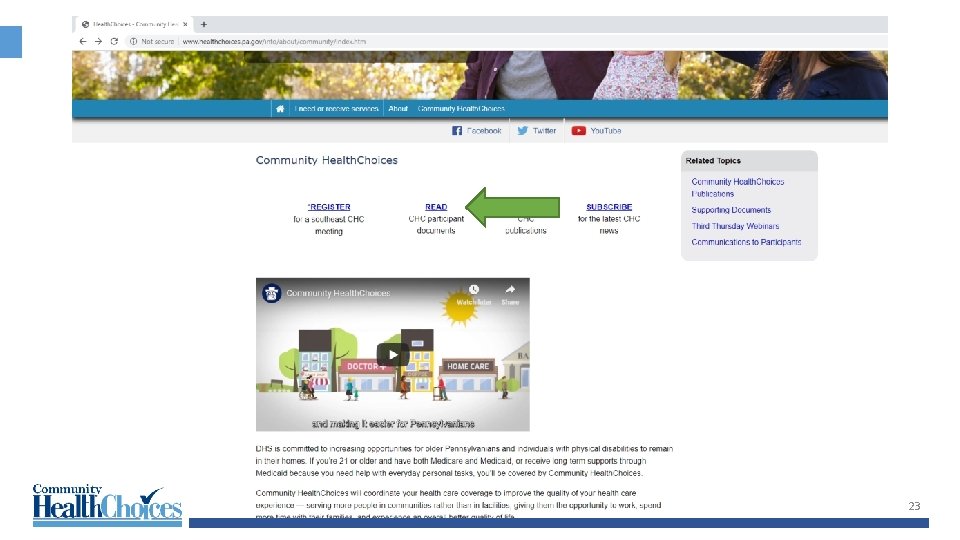The height and width of the screenshot is (540, 960).
Task: Click the SUBSCRIBE link
Action: tap(609, 207)
